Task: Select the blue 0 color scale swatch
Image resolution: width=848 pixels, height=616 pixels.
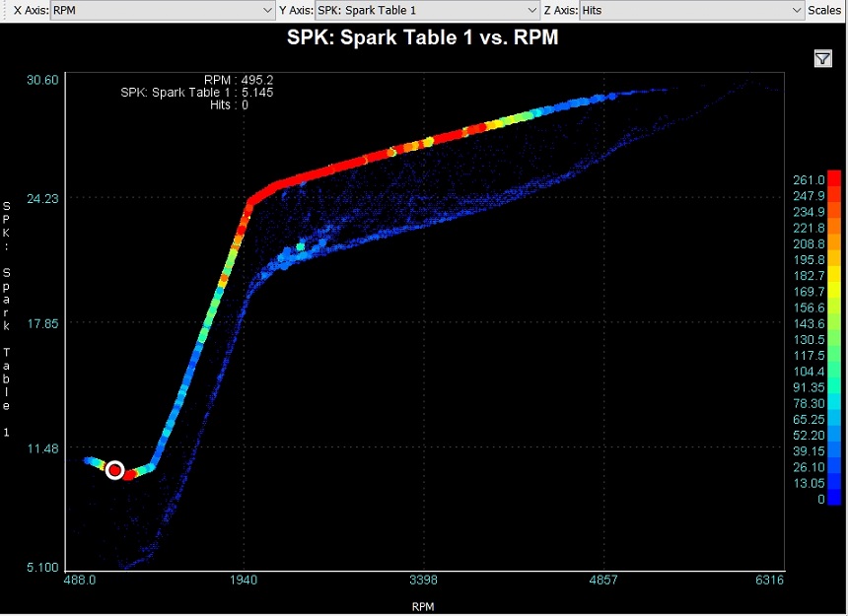Action: coord(834,500)
